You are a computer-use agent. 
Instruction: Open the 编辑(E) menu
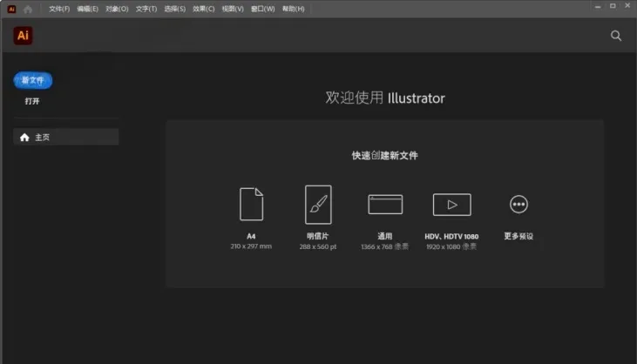coord(88,9)
